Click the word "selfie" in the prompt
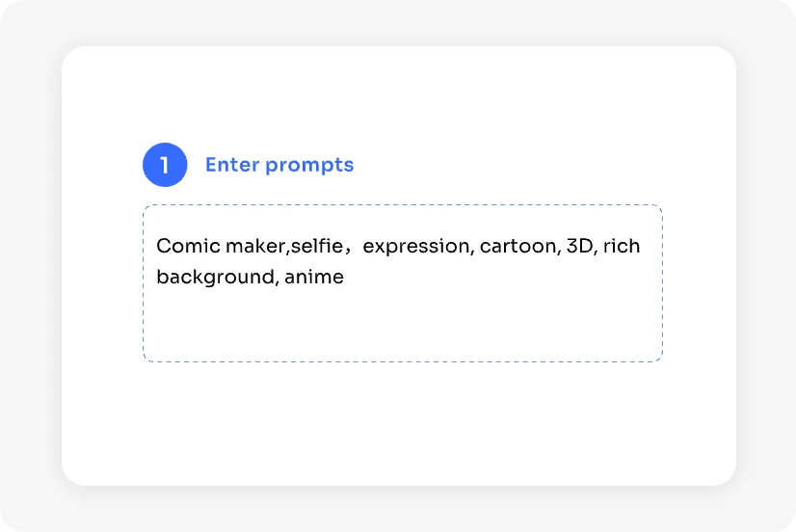The height and width of the screenshot is (532, 796). 314,246
